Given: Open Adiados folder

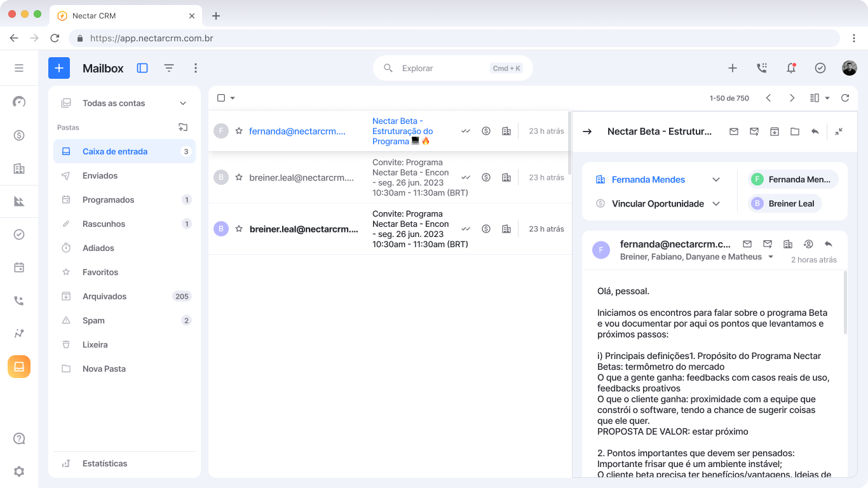Looking at the screenshot, I should pos(125,248).
